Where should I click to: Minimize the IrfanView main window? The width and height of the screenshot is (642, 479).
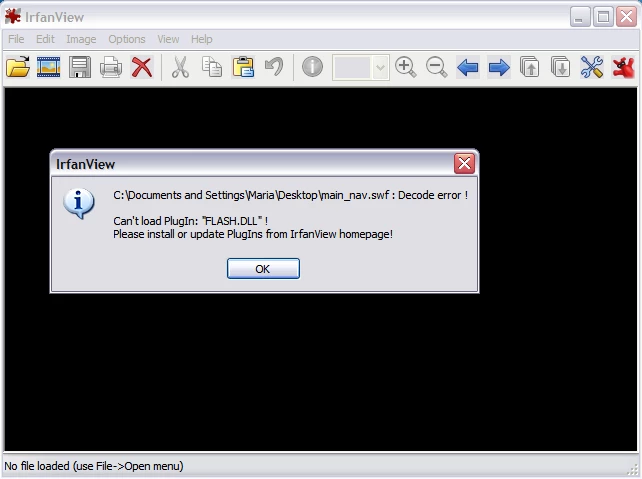pos(579,17)
